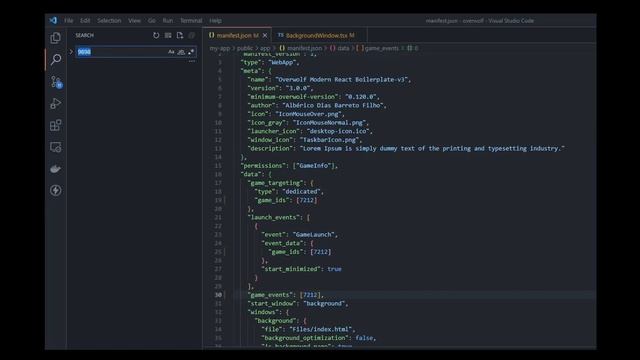Click "Albérico Dias Barreto Filho" author value

pos(333,105)
